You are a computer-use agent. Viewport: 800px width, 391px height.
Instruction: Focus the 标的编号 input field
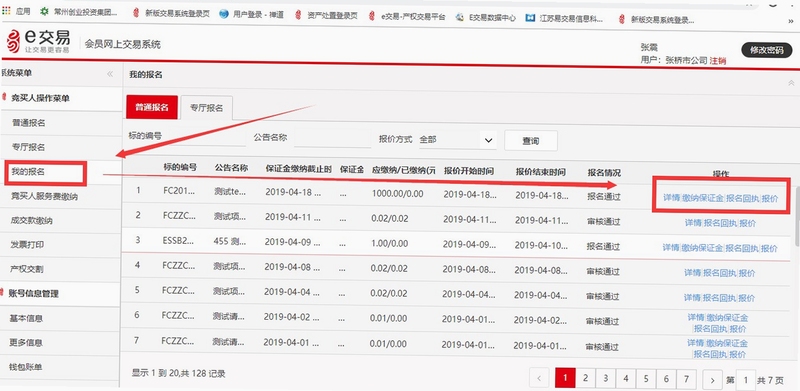[x=204, y=138]
